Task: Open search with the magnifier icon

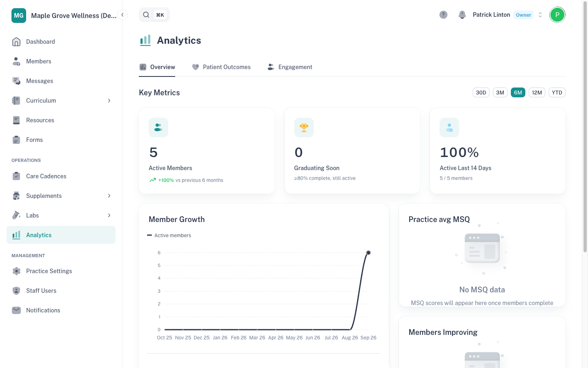Action: 146,15
